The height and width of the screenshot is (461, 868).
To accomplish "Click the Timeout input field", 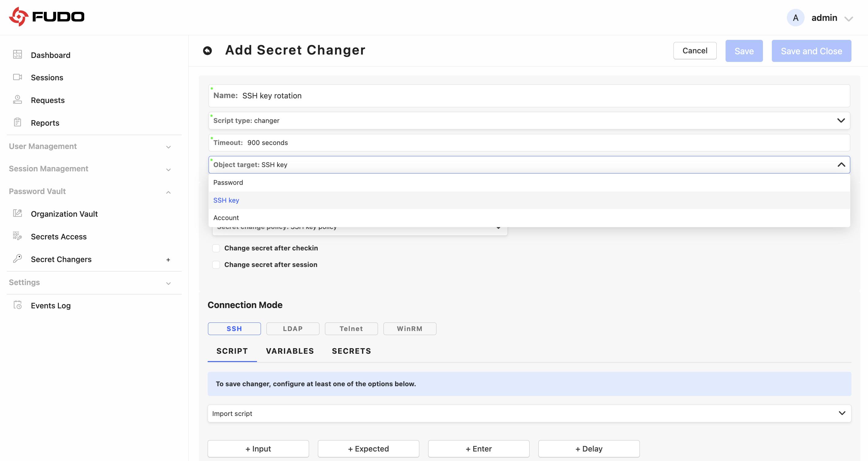I will pos(529,143).
